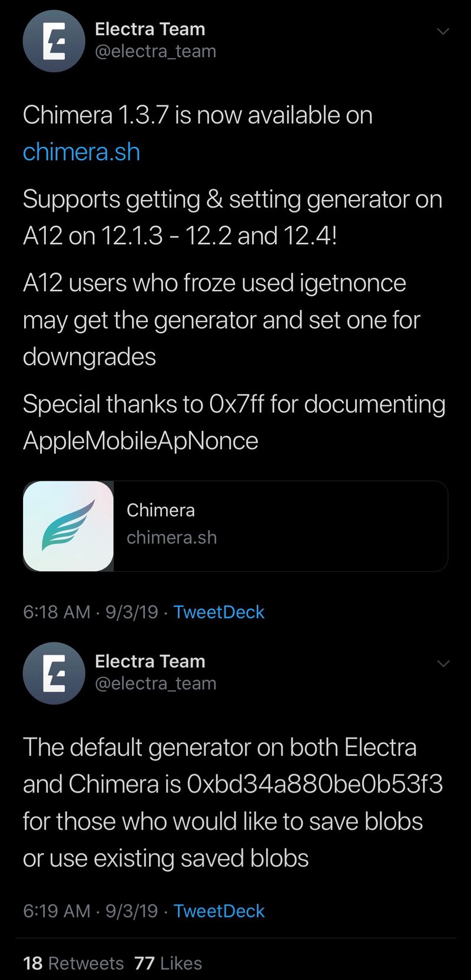Expand first tweet's options chevron
This screenshot has height=980, width=471.
click(443, 31)
